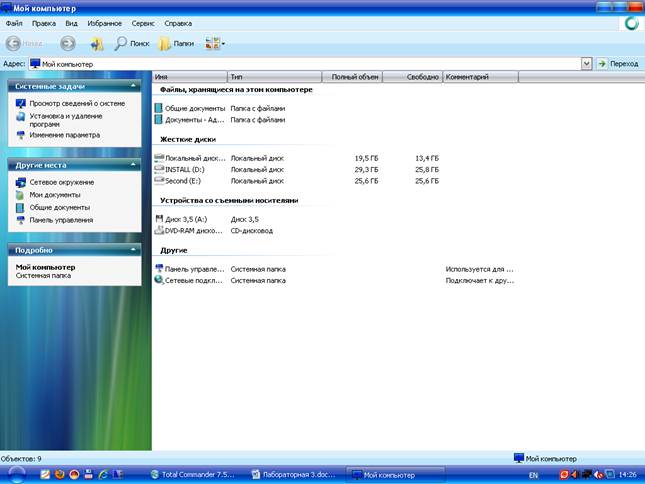
Task: Click the first quick launch notepad icon
Action: pos(45,474)
